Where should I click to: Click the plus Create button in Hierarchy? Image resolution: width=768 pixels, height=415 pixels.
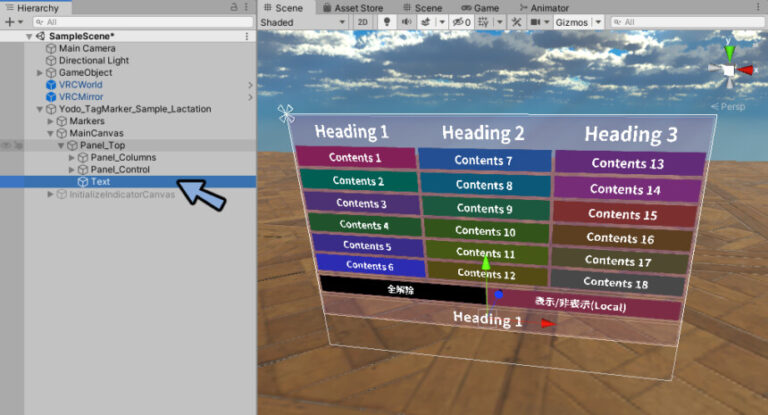[9, 22]
